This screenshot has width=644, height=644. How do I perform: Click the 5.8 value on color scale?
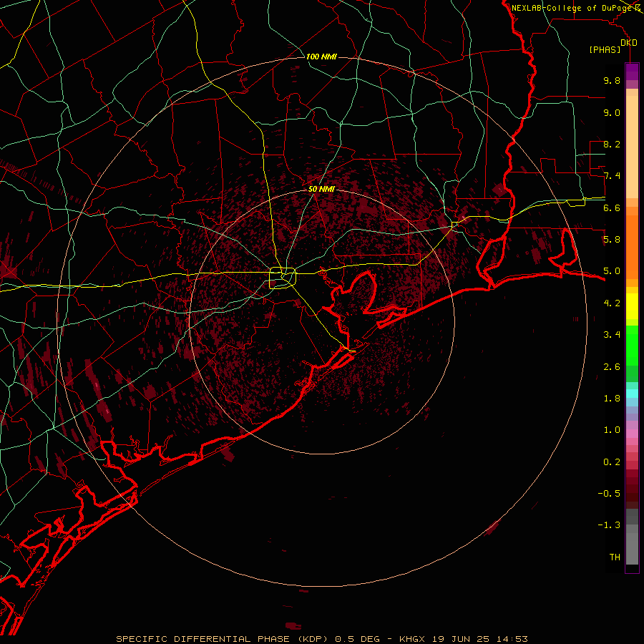[x=612, y=240]
